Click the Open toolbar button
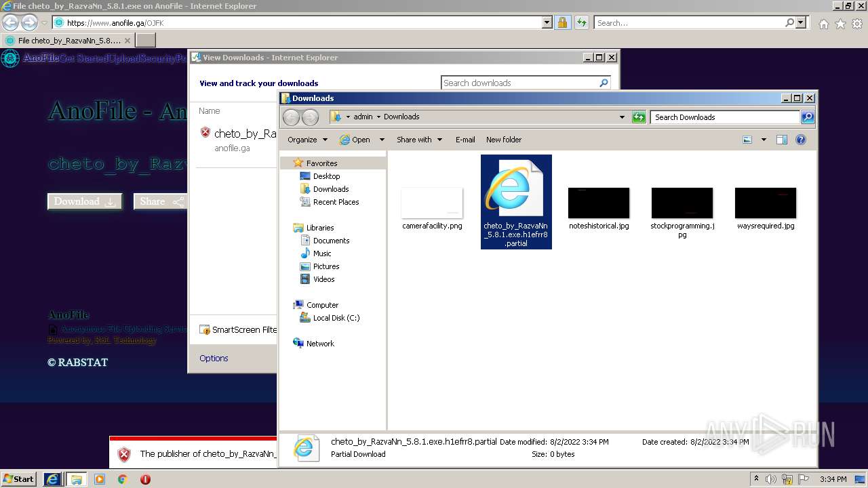868x488 pixels. (x=355, y=140)
